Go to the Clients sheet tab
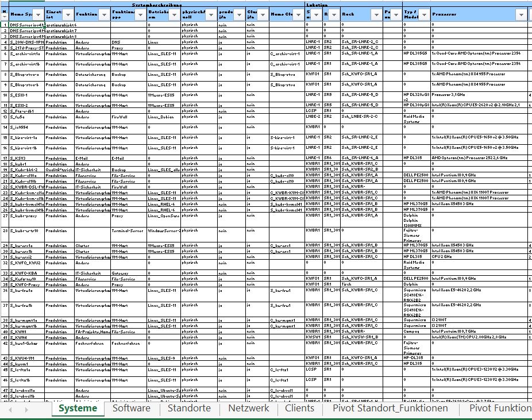Screen dimensions: 532x420 (x=299, y=408)
